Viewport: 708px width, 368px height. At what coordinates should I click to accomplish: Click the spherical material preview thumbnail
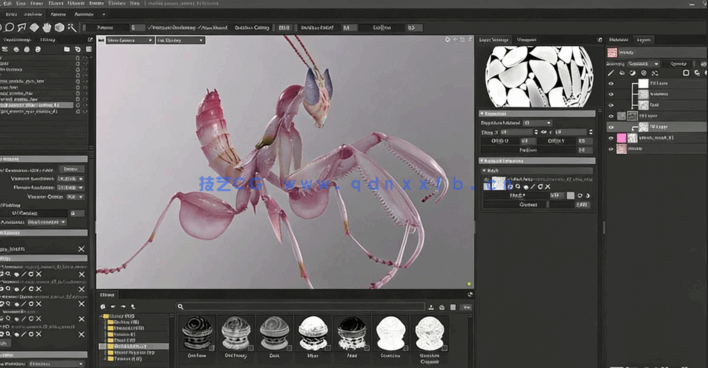(x=539, y=76)
